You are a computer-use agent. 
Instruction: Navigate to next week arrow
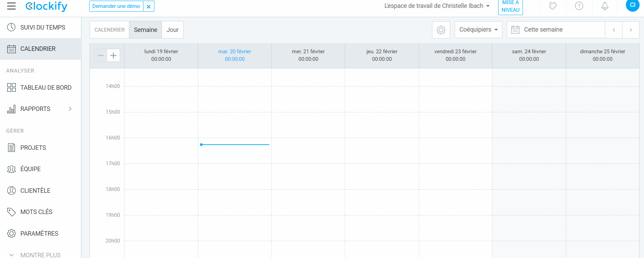[631, 30]
